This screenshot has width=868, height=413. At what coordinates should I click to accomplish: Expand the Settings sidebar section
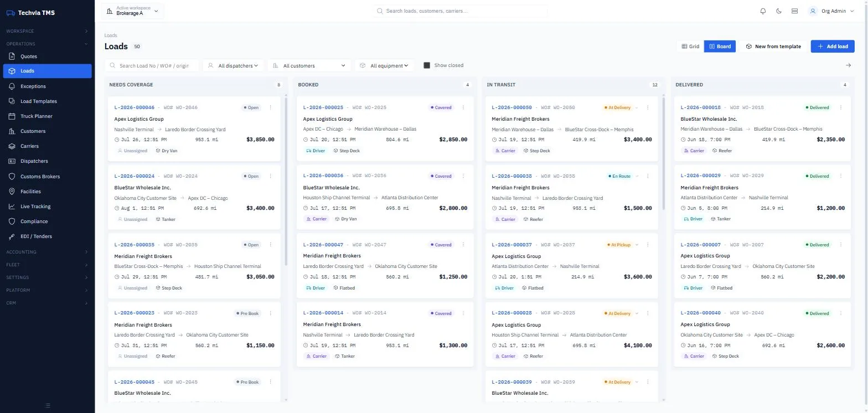tap(47, 277)
